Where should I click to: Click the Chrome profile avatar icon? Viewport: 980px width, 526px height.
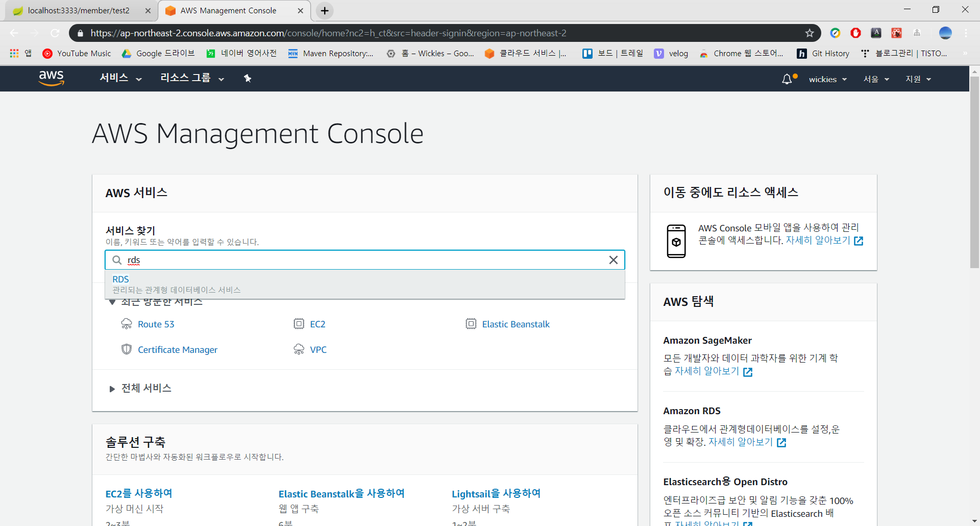click(945, 33)
